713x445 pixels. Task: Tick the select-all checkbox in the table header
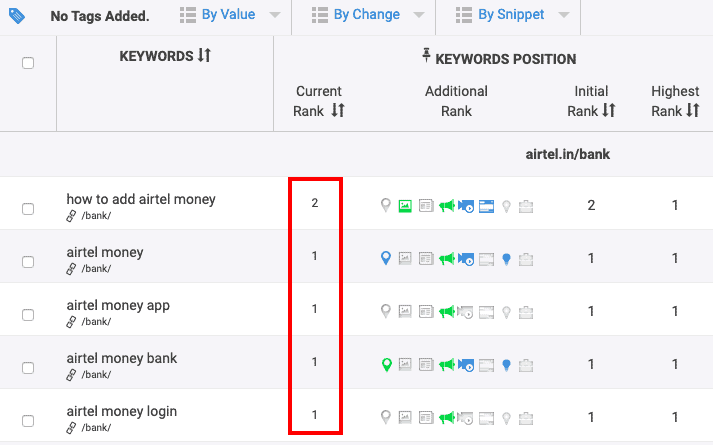(28, 63)
